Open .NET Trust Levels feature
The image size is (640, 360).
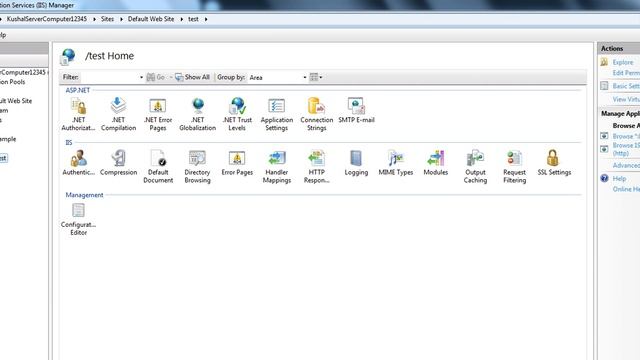point(237,114)
